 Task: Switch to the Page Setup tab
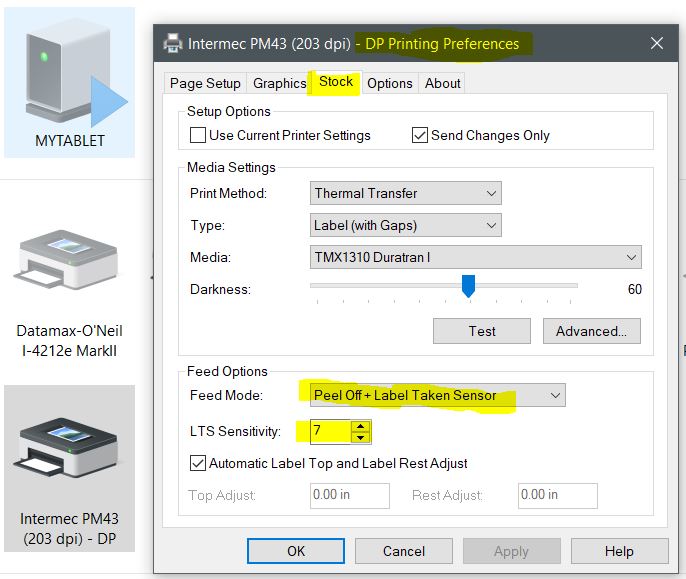click(205, 83)
